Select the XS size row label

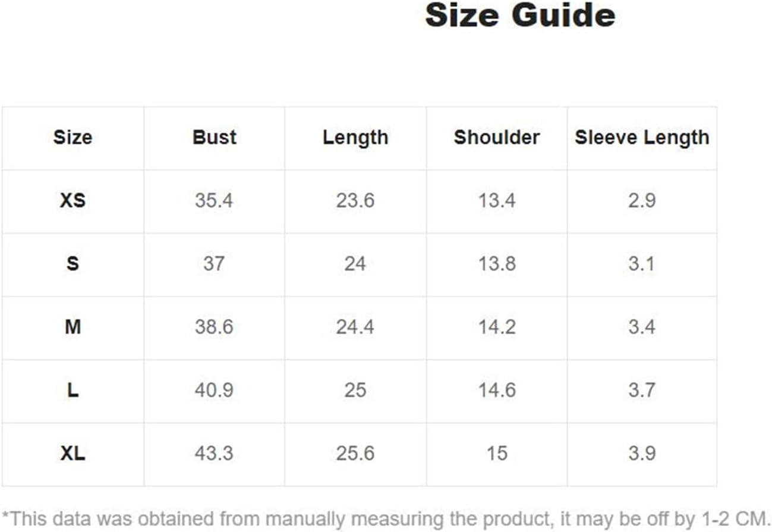tap(73, 200)
